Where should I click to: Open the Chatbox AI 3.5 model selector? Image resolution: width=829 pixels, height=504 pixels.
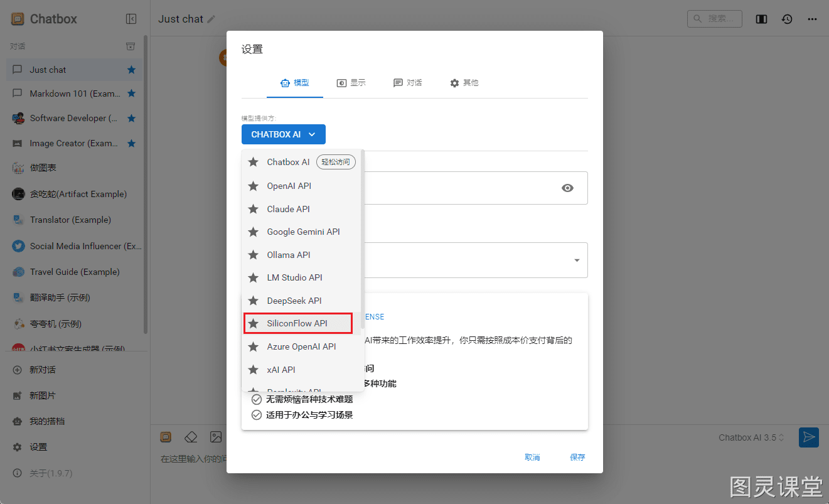click(x=752, y=437)
